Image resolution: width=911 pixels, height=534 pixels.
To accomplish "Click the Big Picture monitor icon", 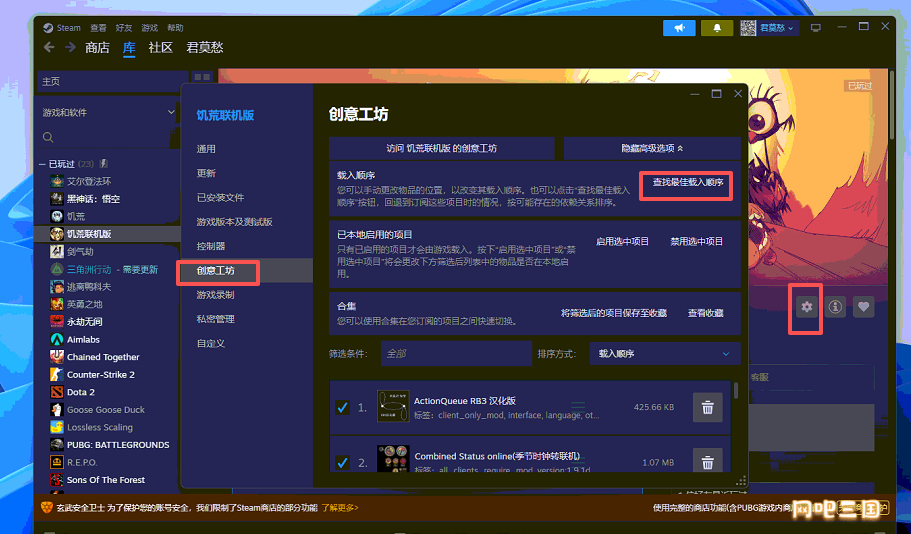I will click(816, 27).
